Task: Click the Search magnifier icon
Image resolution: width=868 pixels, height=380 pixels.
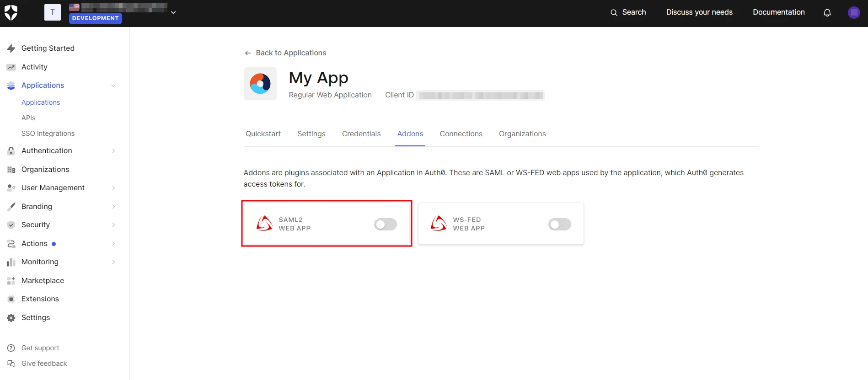Action: point(614,13)
